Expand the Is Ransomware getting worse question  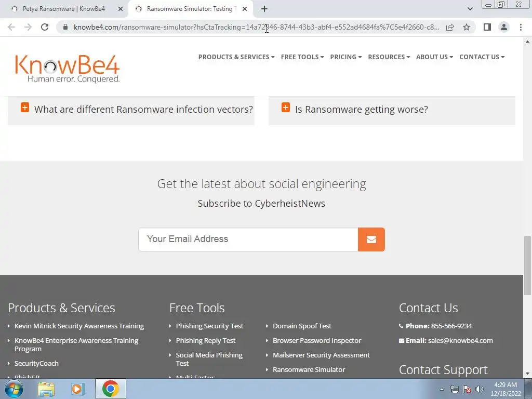(392, 109)
